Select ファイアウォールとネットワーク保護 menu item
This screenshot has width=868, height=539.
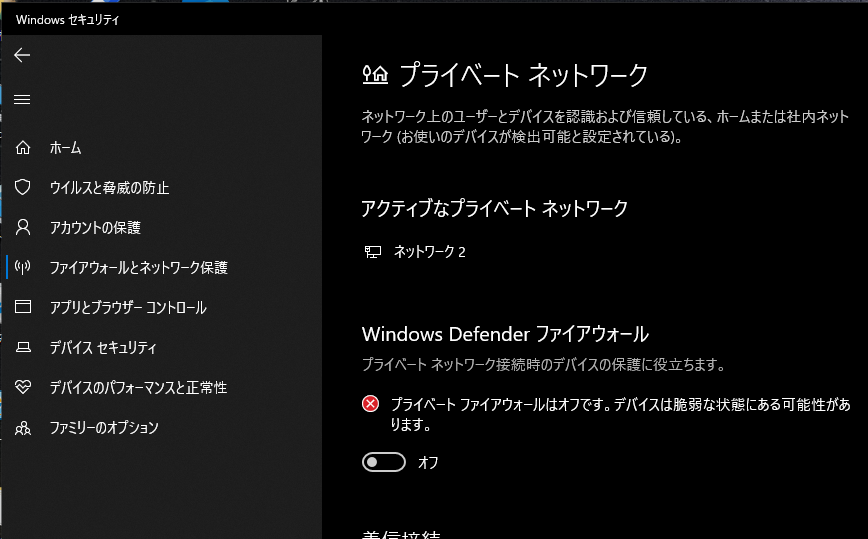(139, 267)
